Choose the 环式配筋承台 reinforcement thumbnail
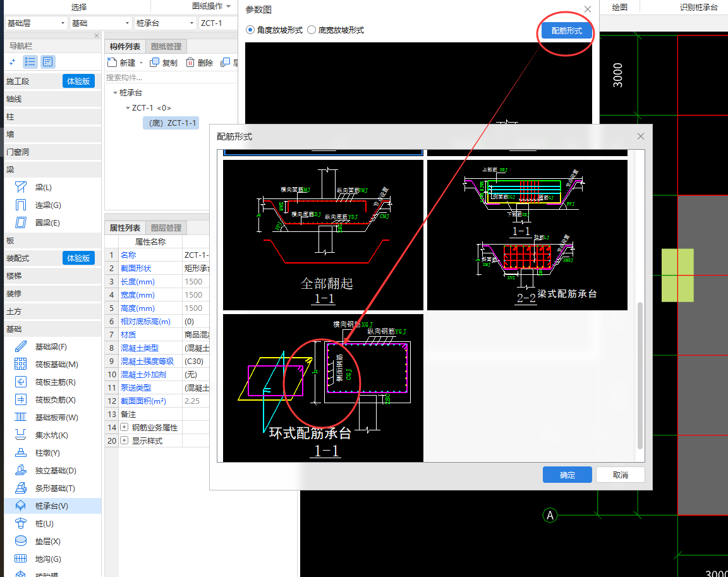Image resolution: width=728 pixels, height=577 pixels. (x=323, y=388)
